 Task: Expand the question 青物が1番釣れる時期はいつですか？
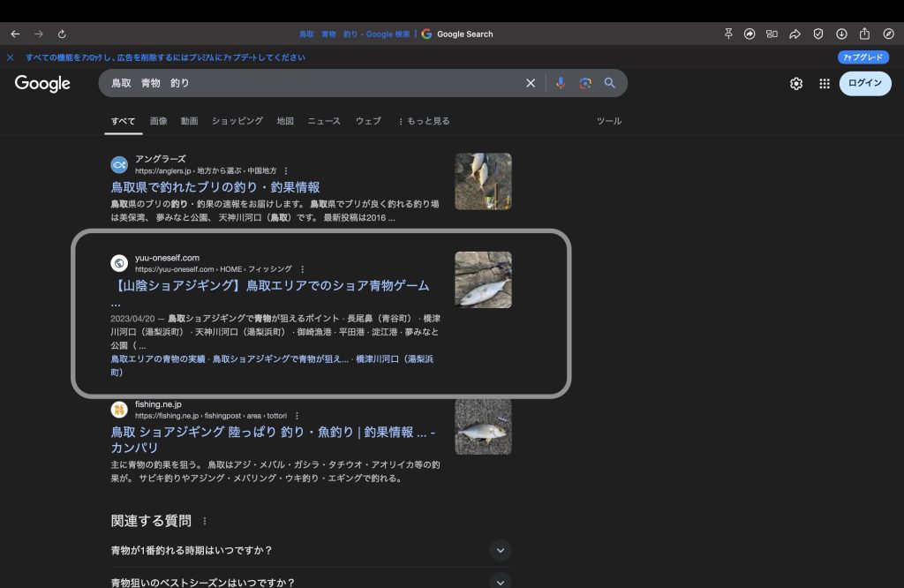pos(311,551)
